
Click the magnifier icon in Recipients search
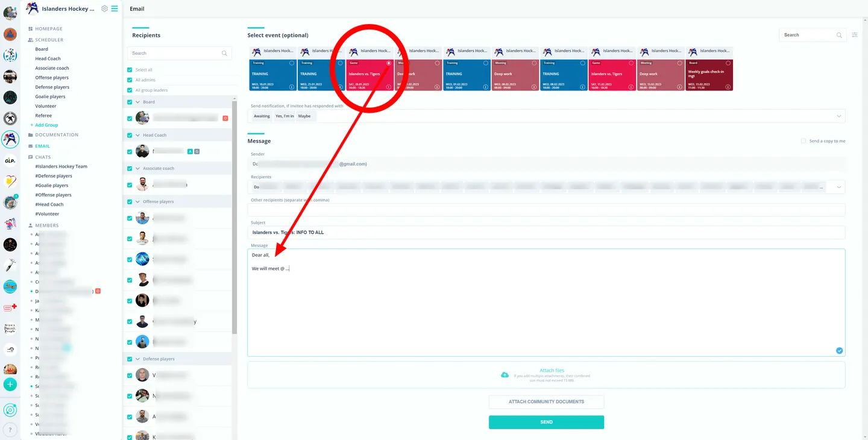click(x=225, y=53)
